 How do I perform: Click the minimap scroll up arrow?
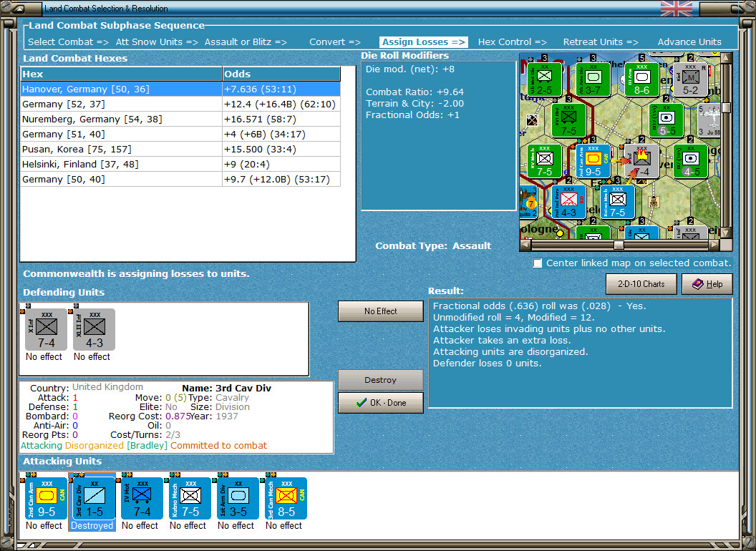point(726,58)
